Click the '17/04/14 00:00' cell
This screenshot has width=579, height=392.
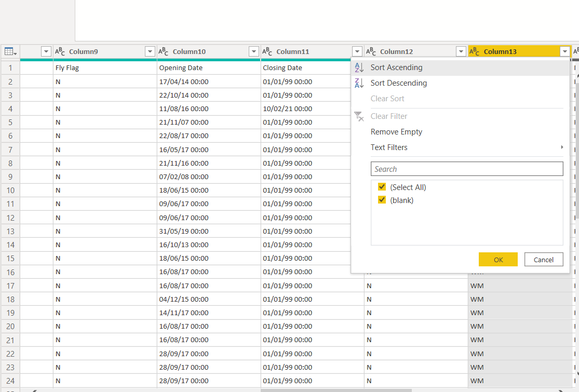click(209, 82)
